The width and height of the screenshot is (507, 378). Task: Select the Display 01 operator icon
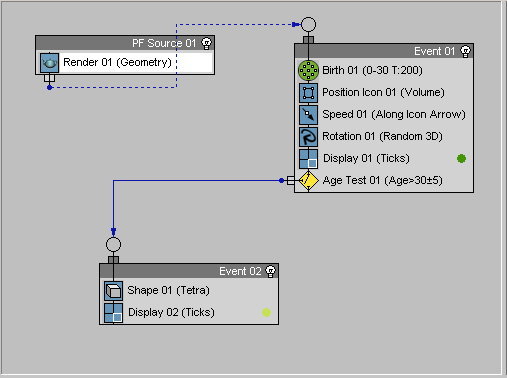(x=308, y=159)
